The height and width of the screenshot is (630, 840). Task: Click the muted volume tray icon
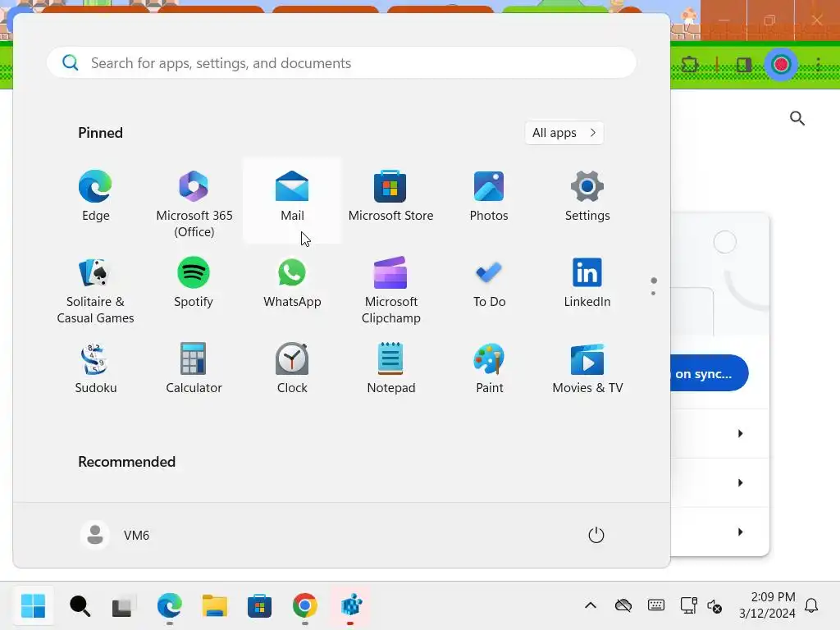(714, 606)
